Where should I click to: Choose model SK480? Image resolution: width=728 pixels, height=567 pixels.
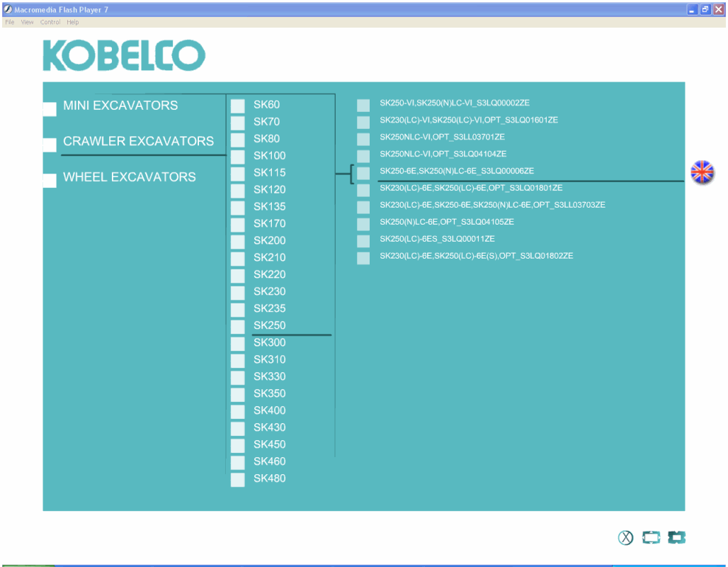(x=269, y=478)
